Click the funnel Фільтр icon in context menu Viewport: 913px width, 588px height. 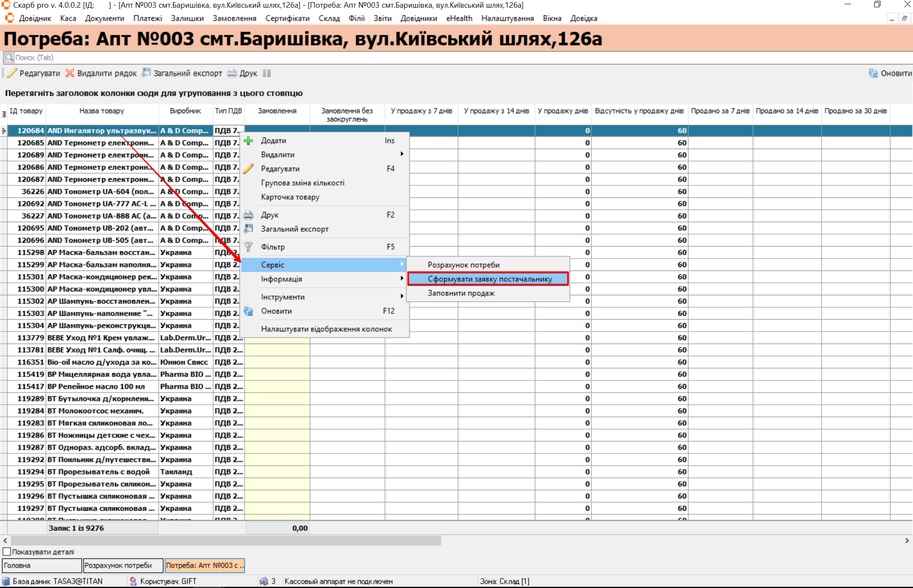click(x=248, y=247)
